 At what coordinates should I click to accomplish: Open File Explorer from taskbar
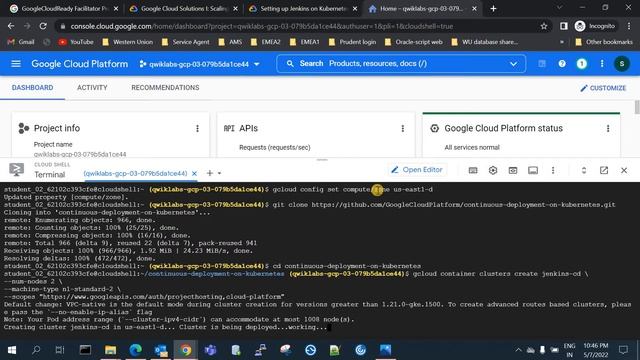(x=111, y=350)
